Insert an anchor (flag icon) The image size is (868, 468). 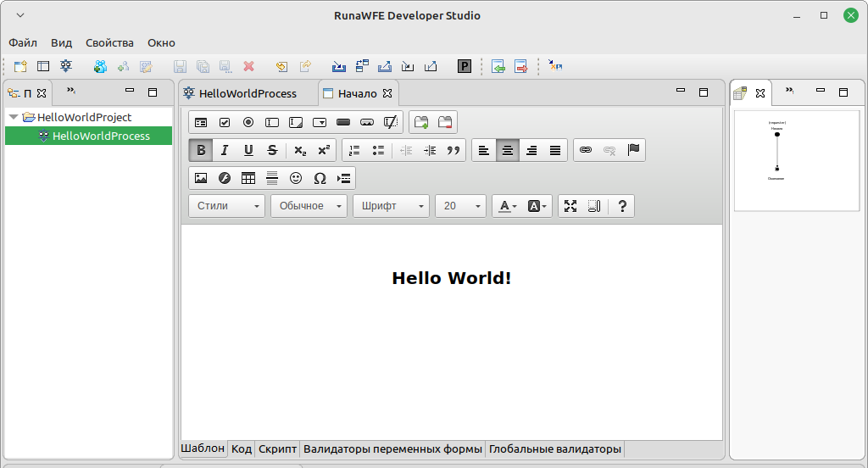633,150
